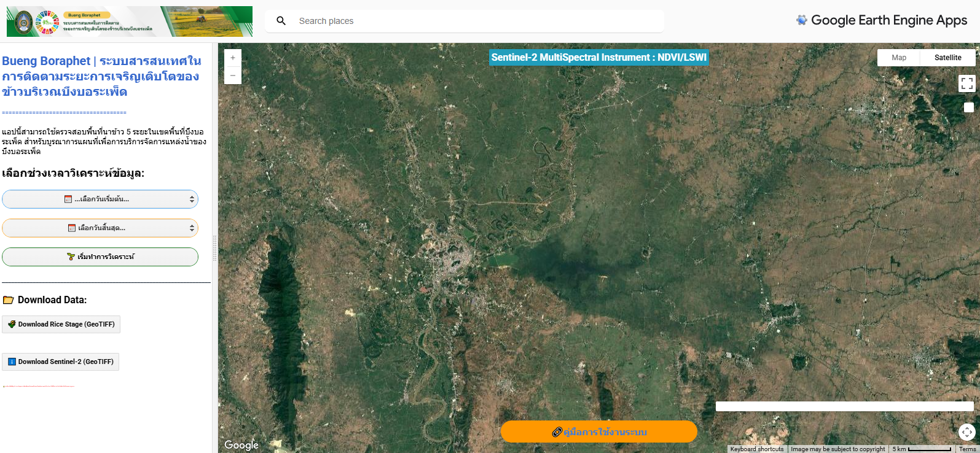Click the Bueng Boraphet header banner logo
This screenshot has width=980, height=453.
click(130, 21)
